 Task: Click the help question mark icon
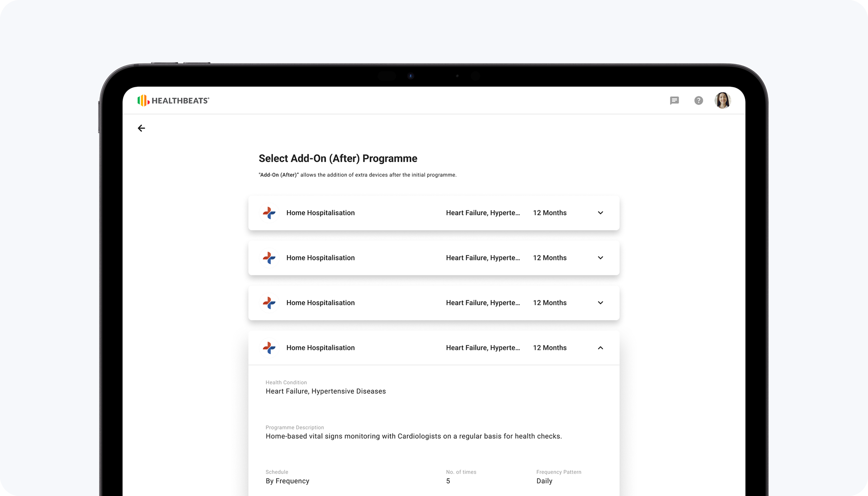click(x=698, y=100)
